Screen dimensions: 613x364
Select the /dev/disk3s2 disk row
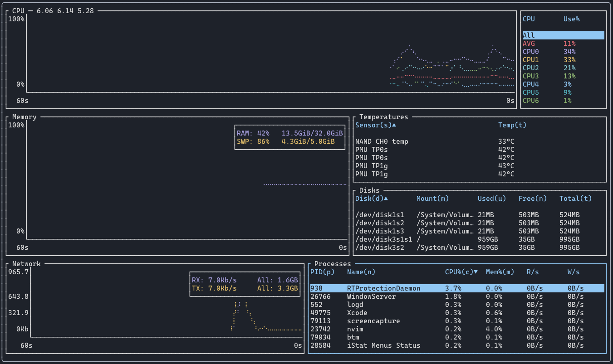[x=480, y=248]
